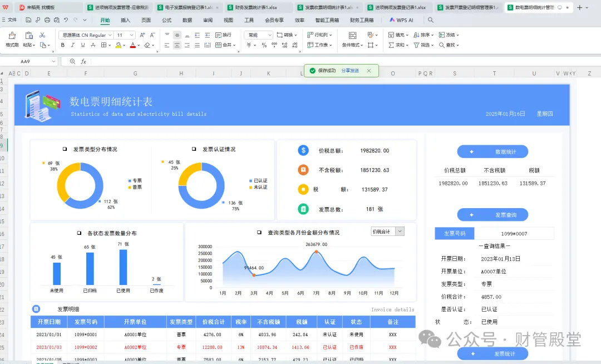
Task: Dismiss the 保存成功 notification
Action: [369, 71]
